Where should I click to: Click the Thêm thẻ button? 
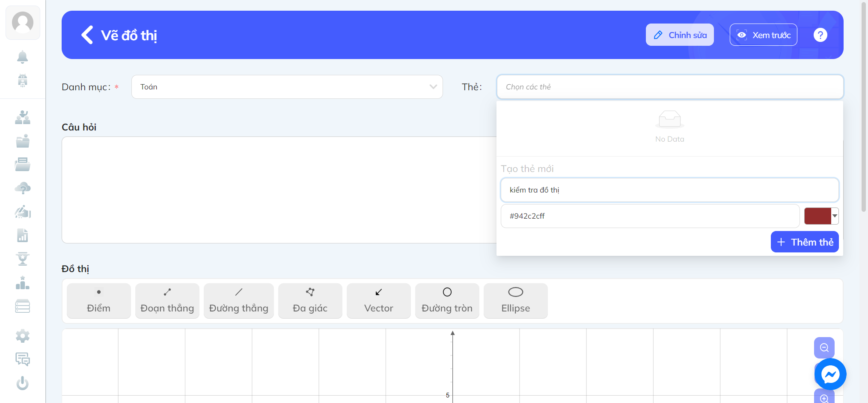(805, 242)
